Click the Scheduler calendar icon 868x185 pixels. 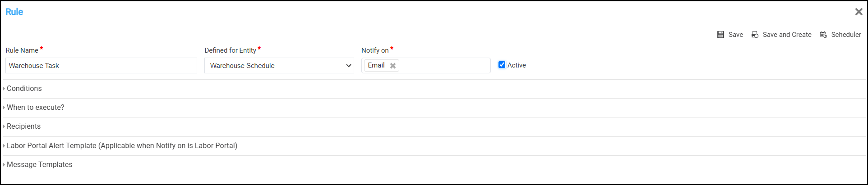823,35
